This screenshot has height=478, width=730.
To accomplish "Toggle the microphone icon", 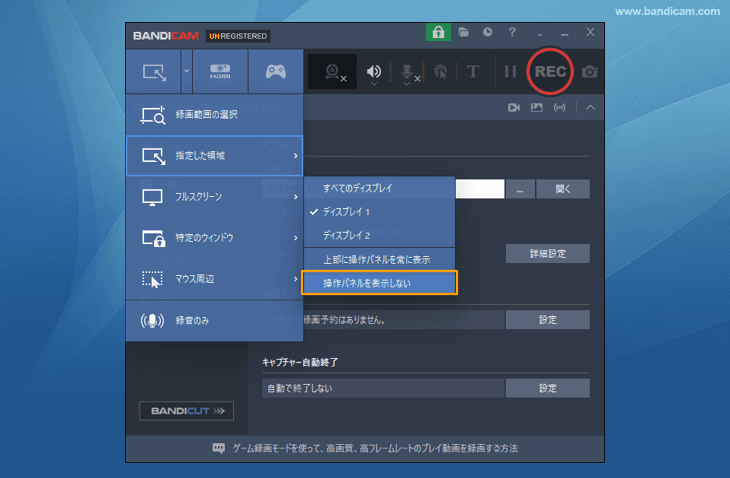I will 406,71.
